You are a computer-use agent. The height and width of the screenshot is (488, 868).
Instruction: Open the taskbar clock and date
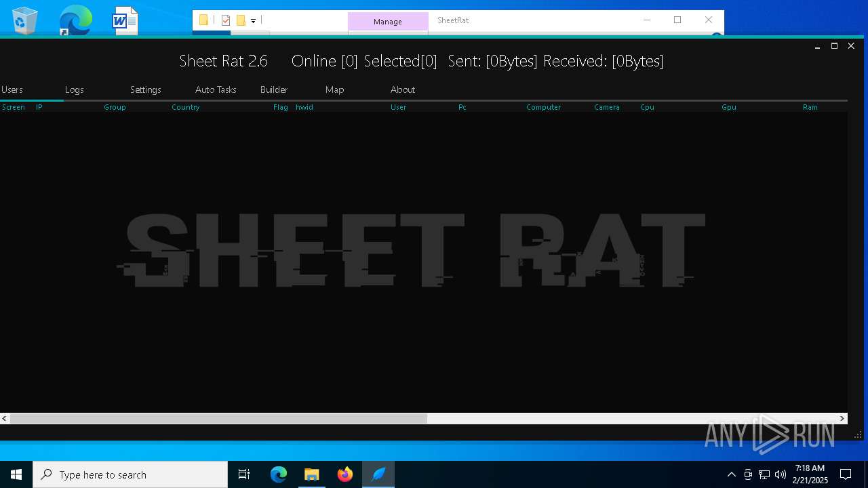[810, 474]
